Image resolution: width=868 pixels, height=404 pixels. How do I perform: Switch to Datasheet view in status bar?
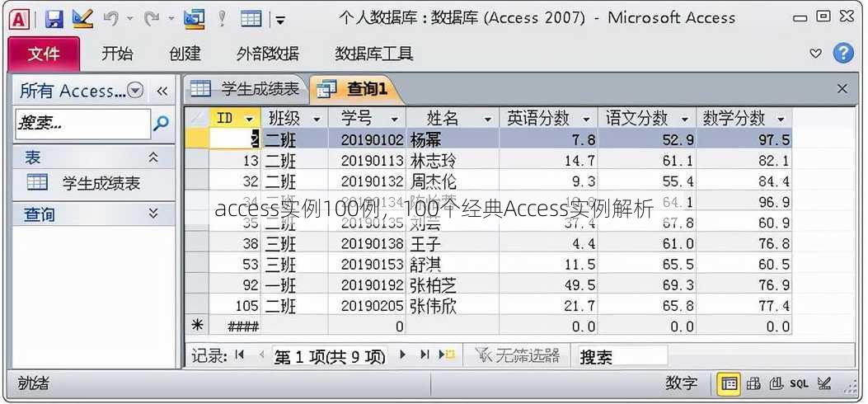pos(729,383)
